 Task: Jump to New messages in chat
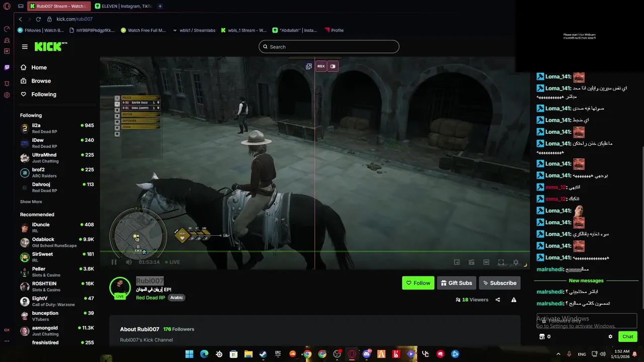586,281
